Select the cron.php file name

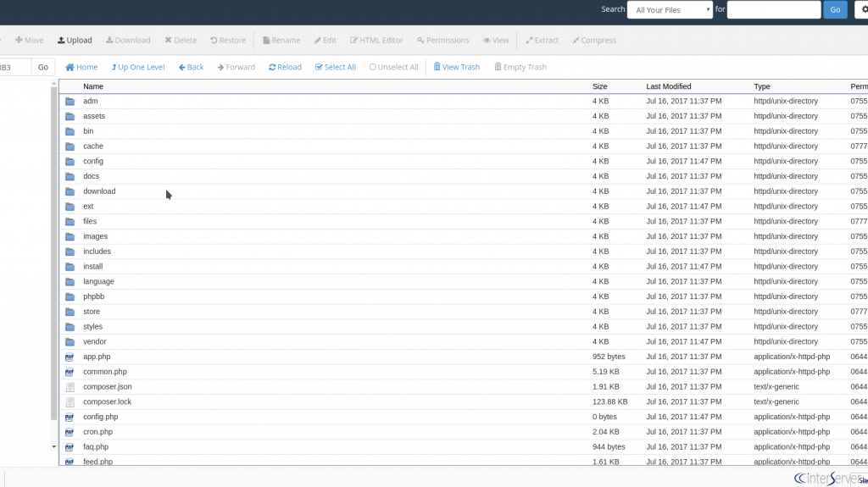(x=98, y=432)
